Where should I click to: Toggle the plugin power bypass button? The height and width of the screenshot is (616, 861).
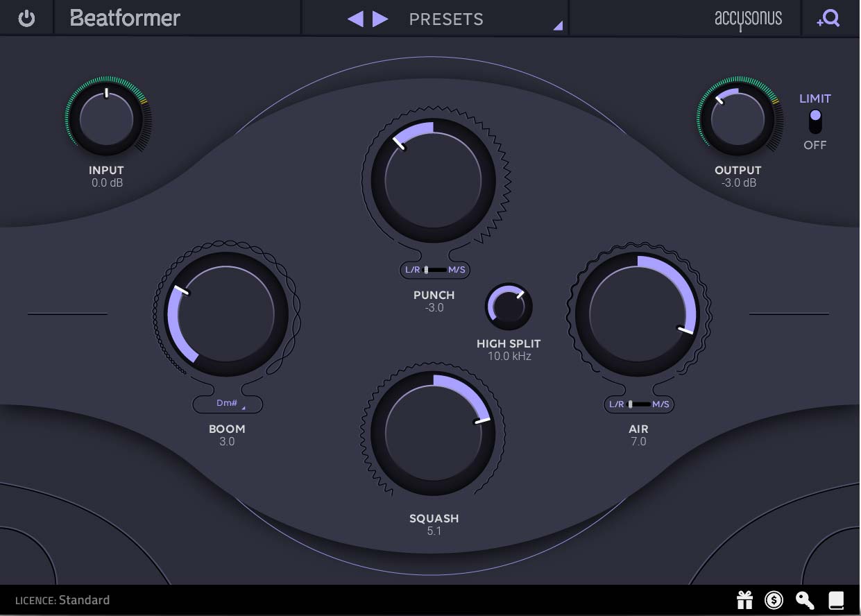pos(26,18)
